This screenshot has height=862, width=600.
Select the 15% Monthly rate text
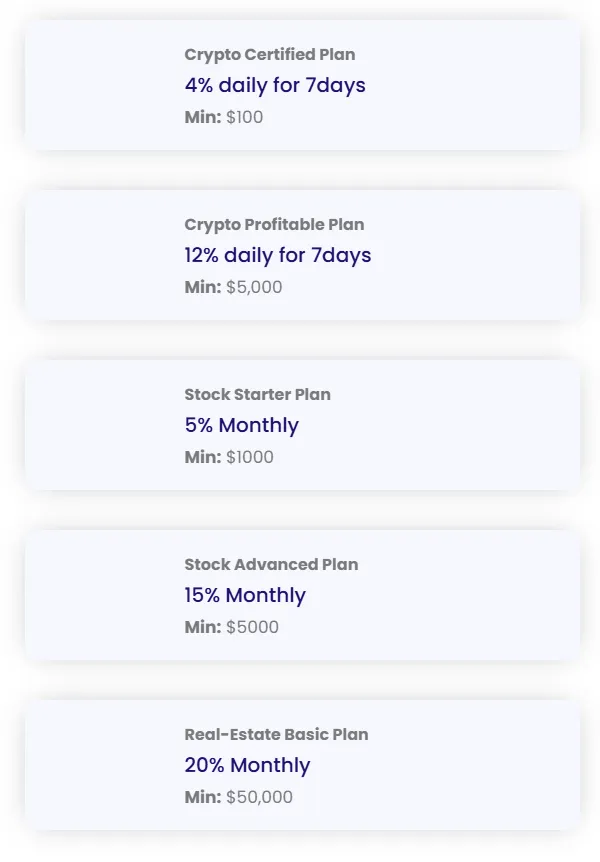(245, 595)
